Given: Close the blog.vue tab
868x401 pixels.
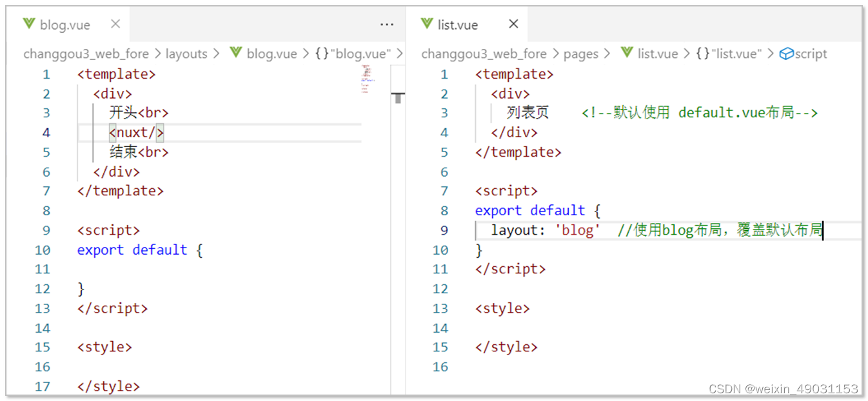Looking at the screenshot, I should click(x=115, y=24).
